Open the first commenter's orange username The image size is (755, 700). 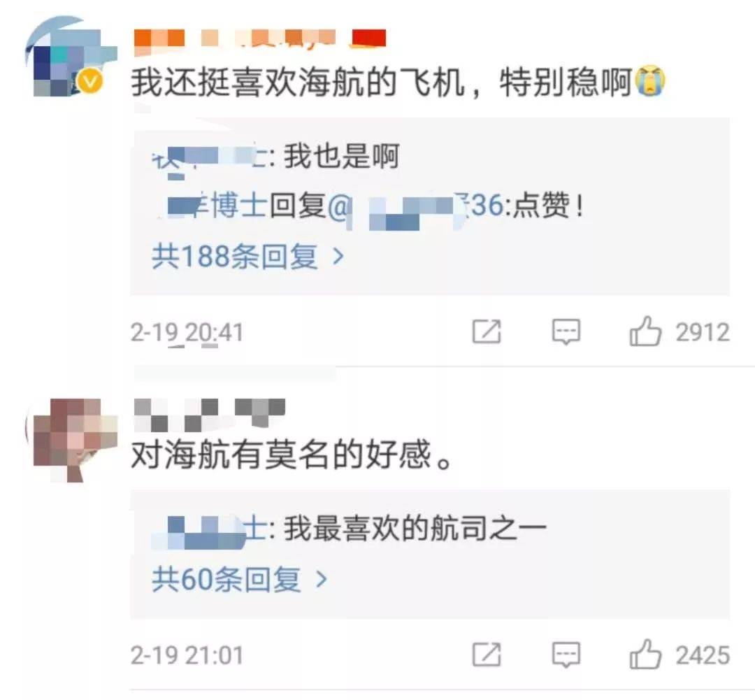coord(260,38)
